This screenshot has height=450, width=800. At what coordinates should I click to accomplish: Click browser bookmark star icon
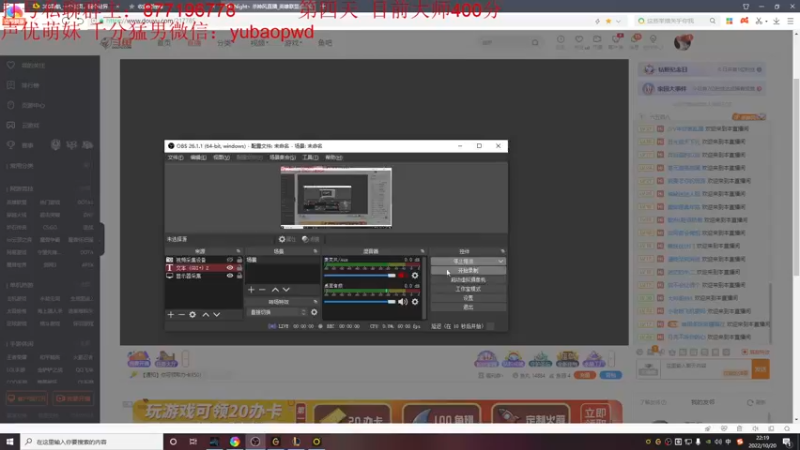608,21
